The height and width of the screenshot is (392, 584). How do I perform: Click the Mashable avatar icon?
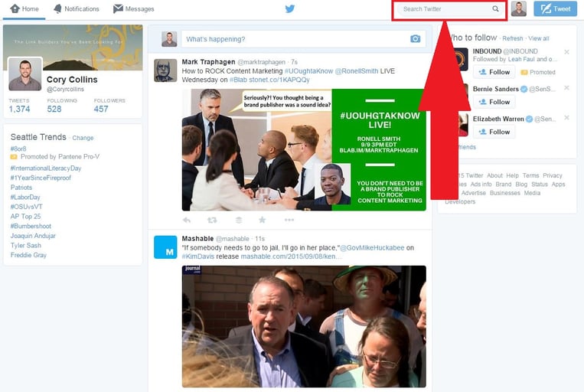(165, 247)
